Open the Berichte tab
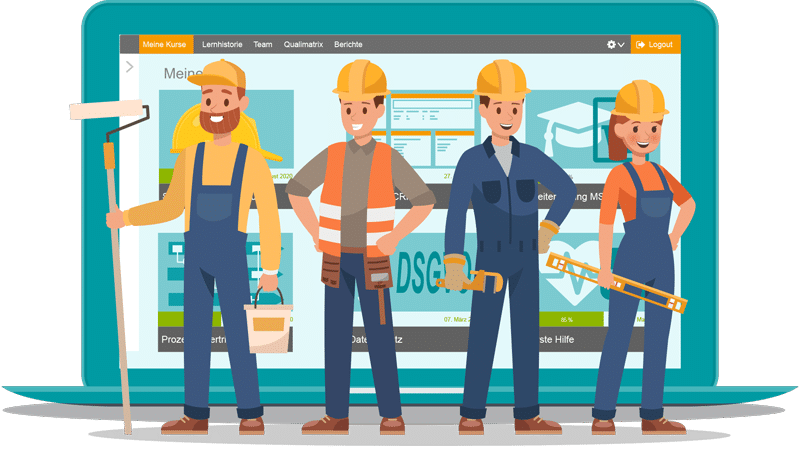The height and width of the screenshot is (458, 800). [348, 44]
